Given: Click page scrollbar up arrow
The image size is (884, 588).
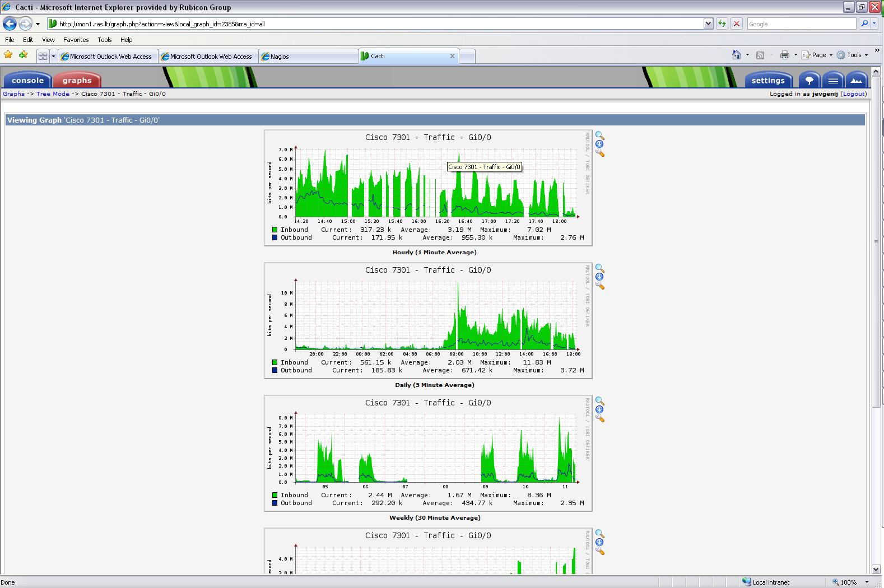Looking at the screenshot, I should pyautogui.click(x=876, y=71).
